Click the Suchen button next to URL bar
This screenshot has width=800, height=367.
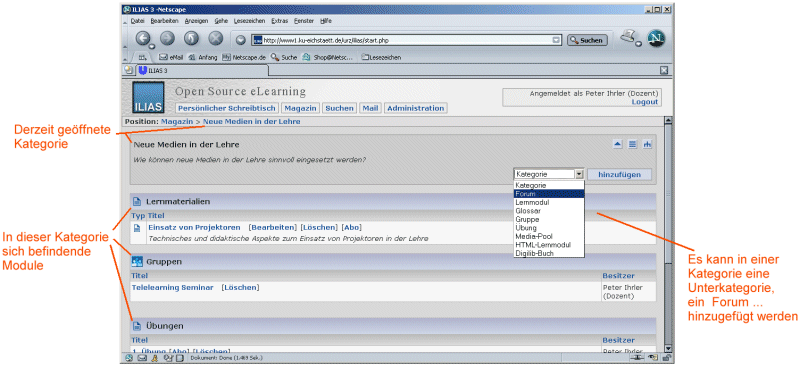click(587, 40)
